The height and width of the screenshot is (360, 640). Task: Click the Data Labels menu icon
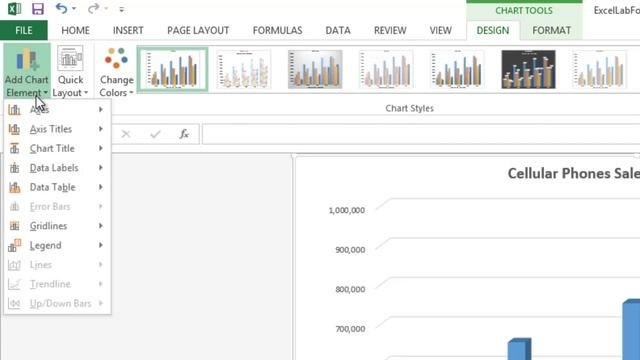click(14, 168)
